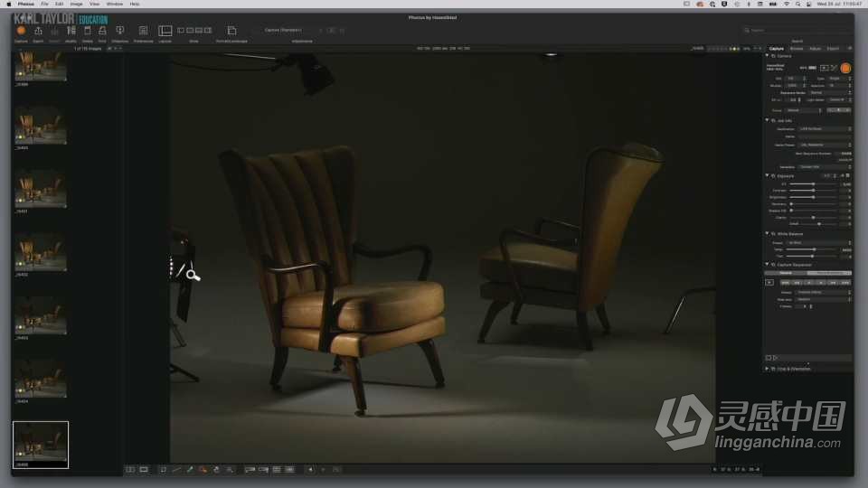Toggle the Job Info tool enable icon
Image resolution: width=868 pixels, height=488 pixels.
point(773,120)
